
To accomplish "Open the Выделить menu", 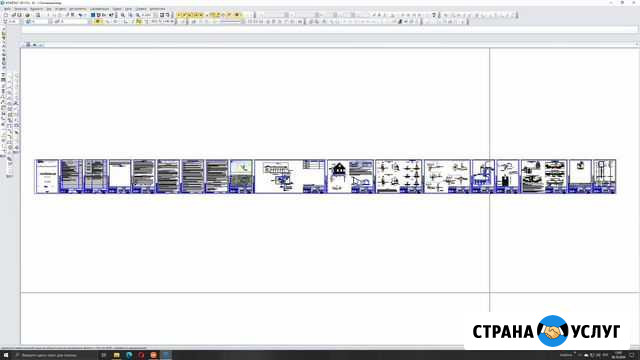I will 36,9.
